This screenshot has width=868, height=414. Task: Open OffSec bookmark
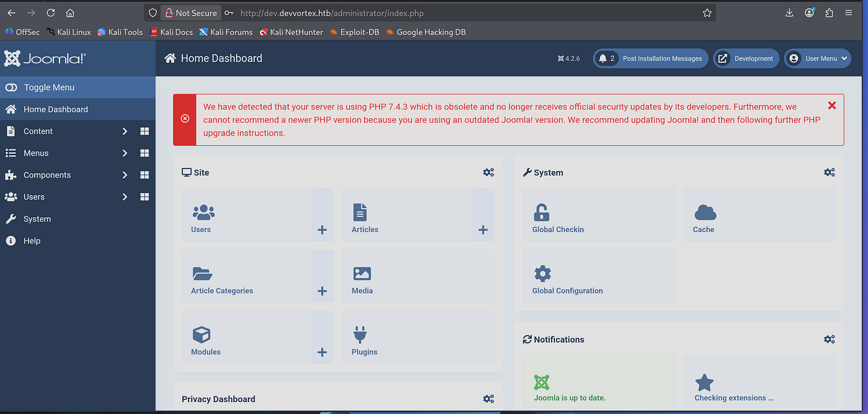pos(22,32)
